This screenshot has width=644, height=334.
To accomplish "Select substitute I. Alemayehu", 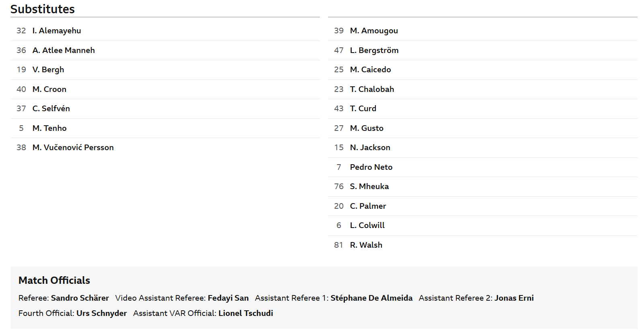I will click(x=57, y=31).
